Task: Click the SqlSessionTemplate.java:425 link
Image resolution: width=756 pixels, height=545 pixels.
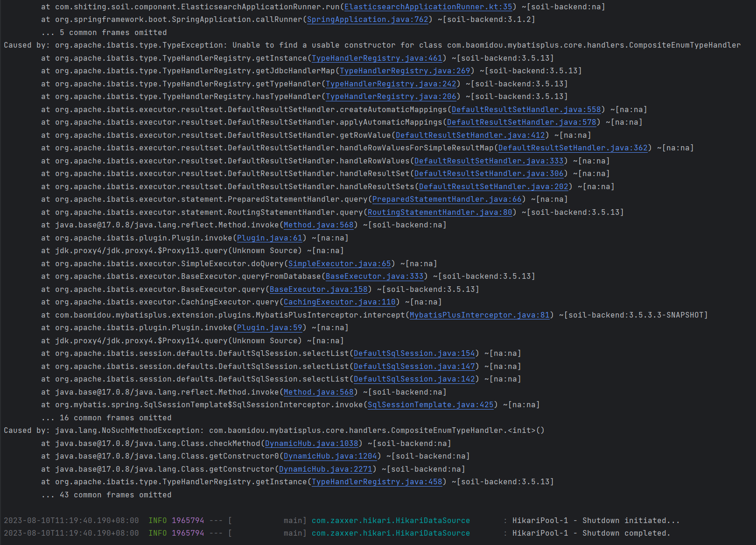Action: [x=430, y=405]
